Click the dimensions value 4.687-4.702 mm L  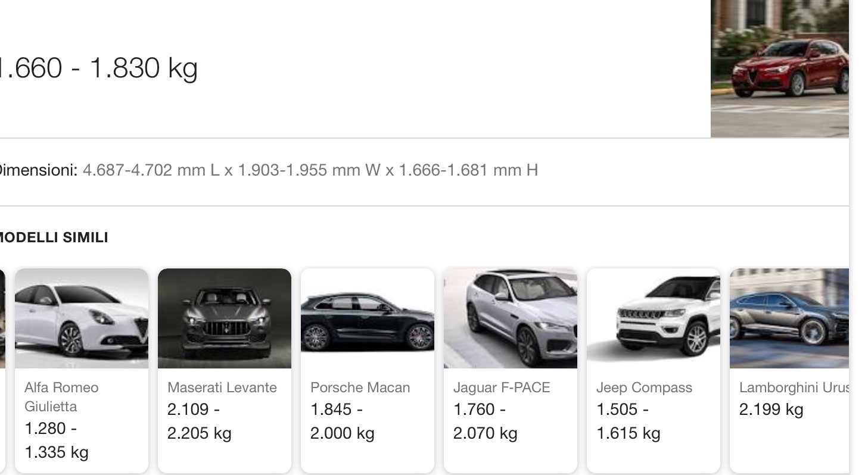pos(151,171)
